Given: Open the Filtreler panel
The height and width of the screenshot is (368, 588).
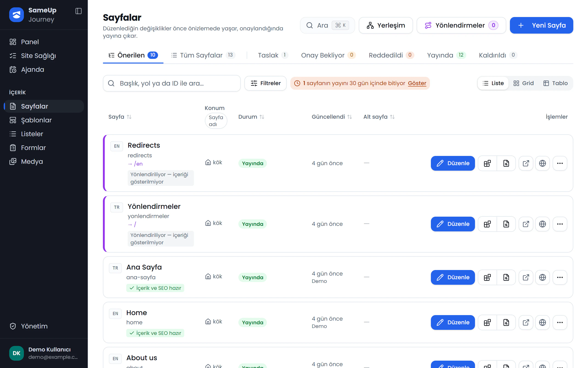Looking at the screenshot, I should [x=265, y=83].
